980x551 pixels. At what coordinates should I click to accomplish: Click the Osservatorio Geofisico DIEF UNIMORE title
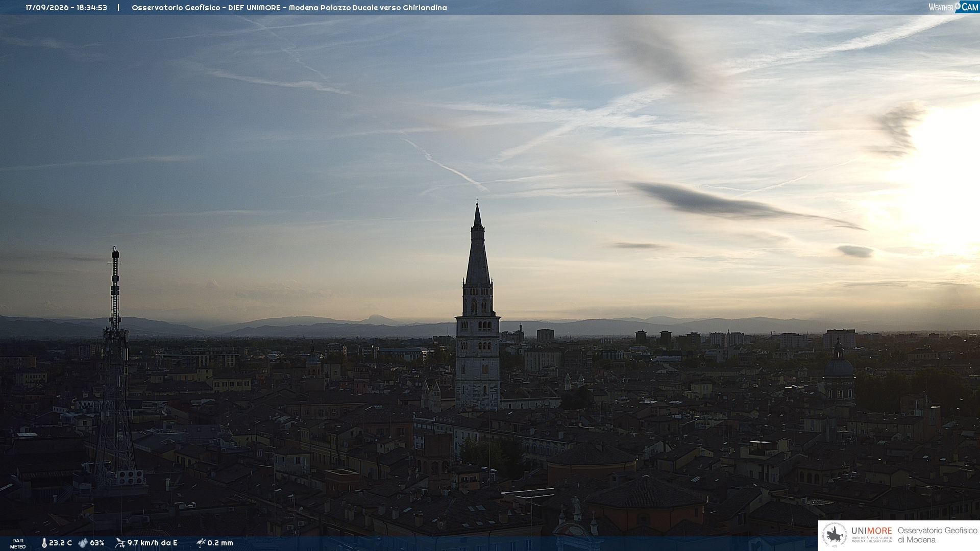point(289,8)
